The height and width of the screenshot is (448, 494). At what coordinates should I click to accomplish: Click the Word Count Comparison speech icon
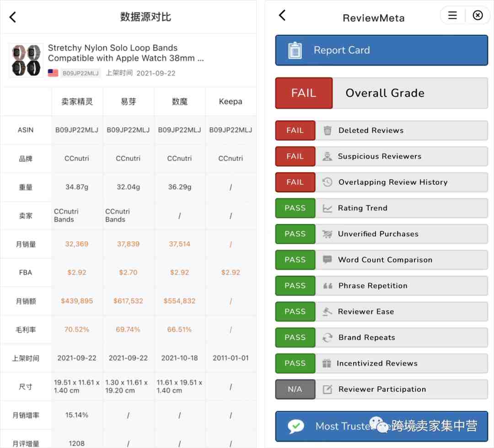click(328, 260)
